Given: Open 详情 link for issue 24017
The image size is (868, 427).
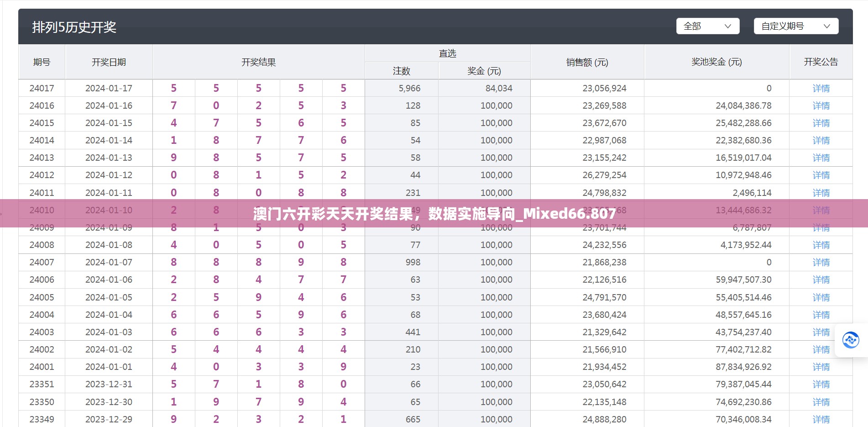Looking at the screenshot, I should pos(821,88).
